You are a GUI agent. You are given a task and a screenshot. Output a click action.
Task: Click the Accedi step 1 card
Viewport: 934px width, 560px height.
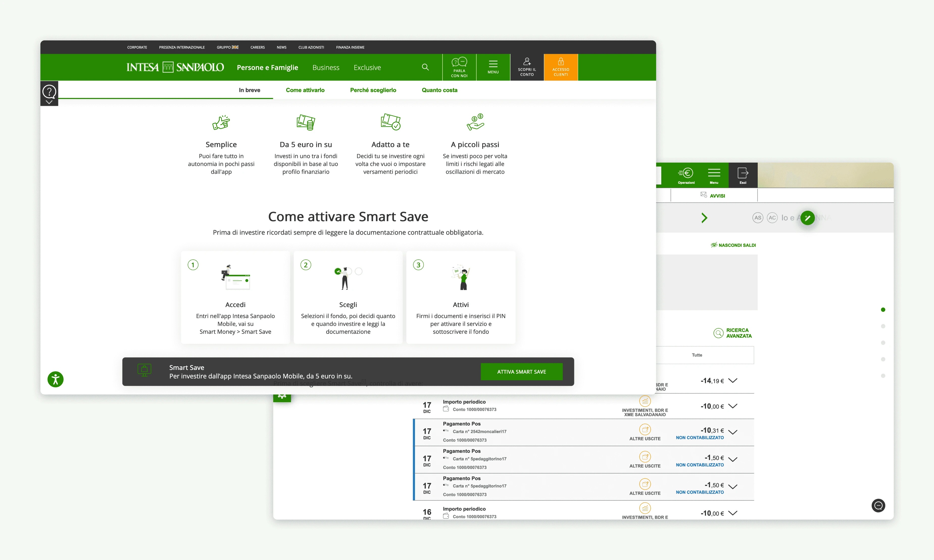(x=235, y=297)
